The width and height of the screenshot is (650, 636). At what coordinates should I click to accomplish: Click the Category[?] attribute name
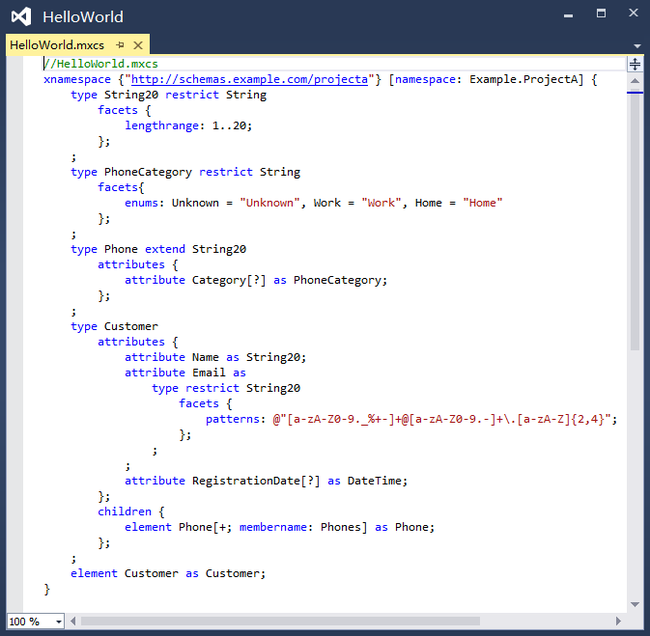click(229, 280)
